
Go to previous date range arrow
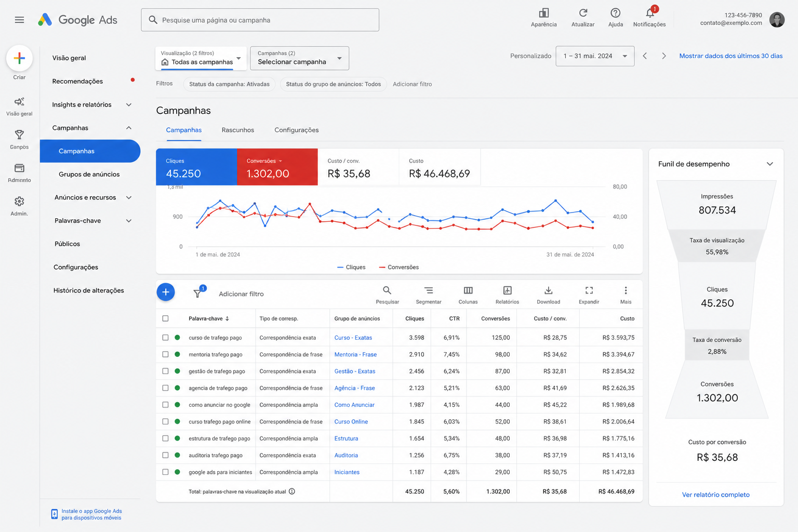tap(645, 56)
